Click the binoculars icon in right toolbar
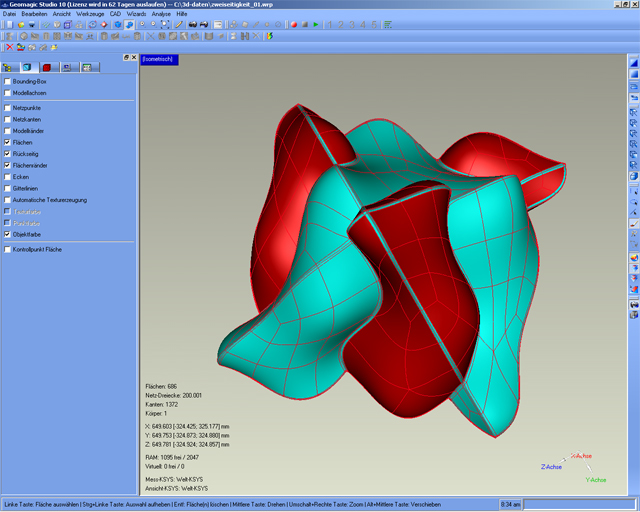 coord(633,305)
